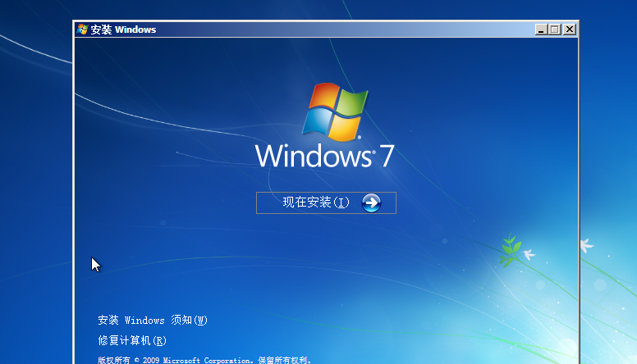Image resolution: width=637 pixels, height=364 pixels.
Task: Close the 安装 Windows window
Action: tap(570, 30)
